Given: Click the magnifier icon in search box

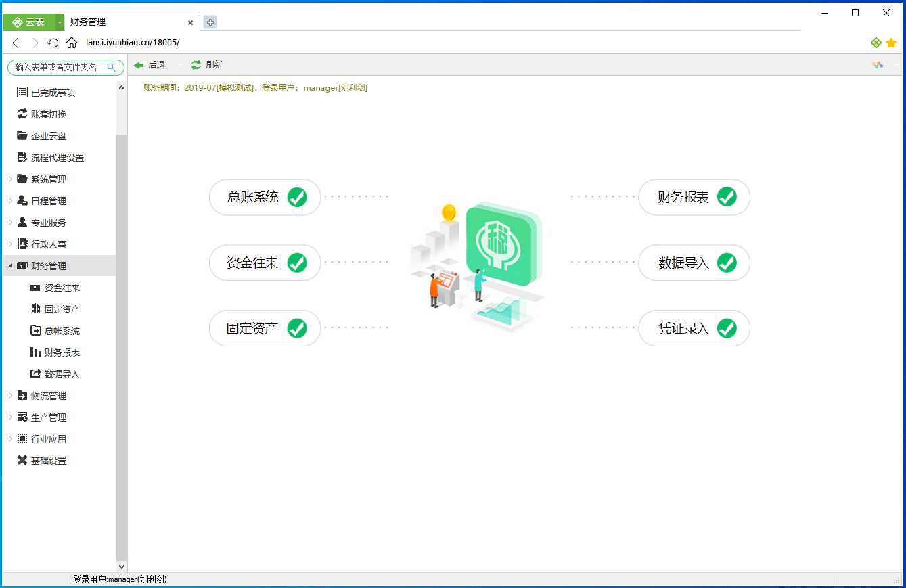Looking at the screenshot, I should point(112,67).
